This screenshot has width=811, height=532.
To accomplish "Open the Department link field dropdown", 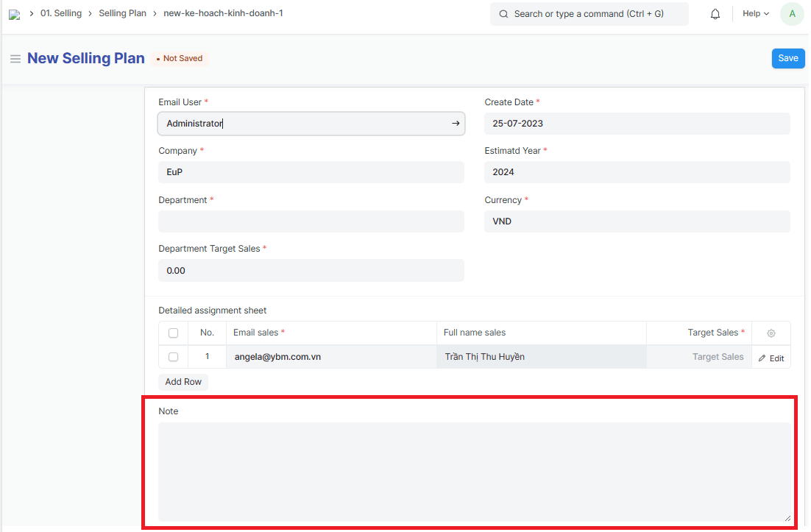I will tap(311, 221).
